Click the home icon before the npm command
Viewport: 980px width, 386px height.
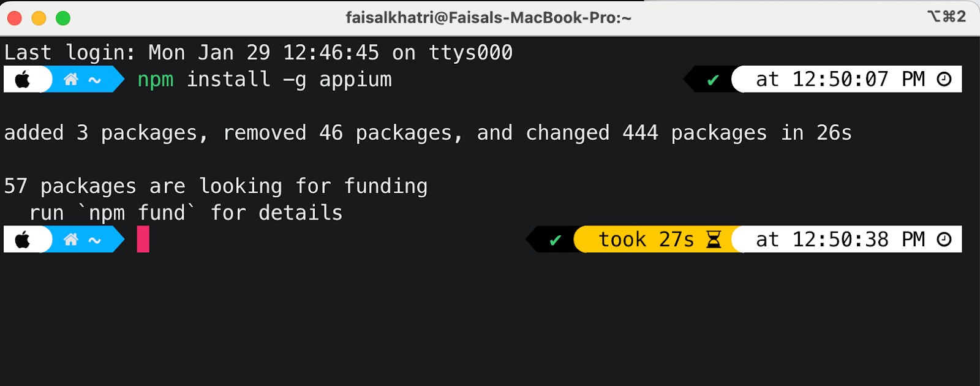(71, 80)
